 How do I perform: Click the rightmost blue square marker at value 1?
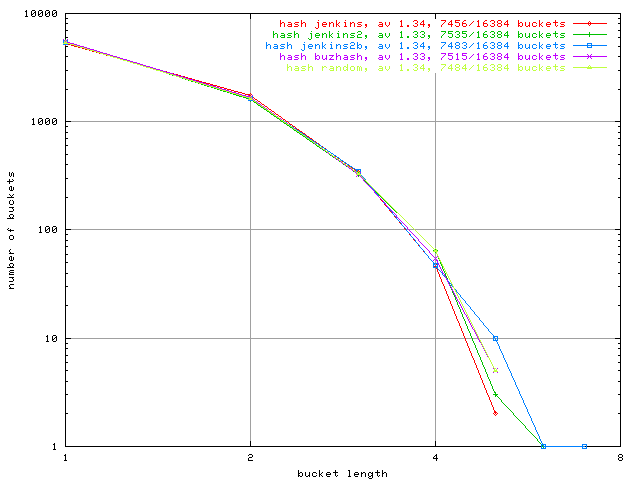(584, 447)
